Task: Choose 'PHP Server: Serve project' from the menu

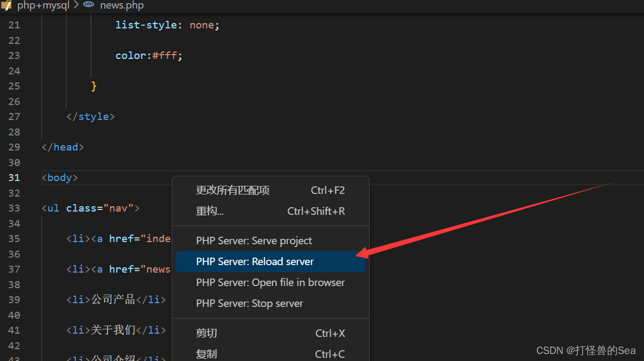Action: click(254, 240)
